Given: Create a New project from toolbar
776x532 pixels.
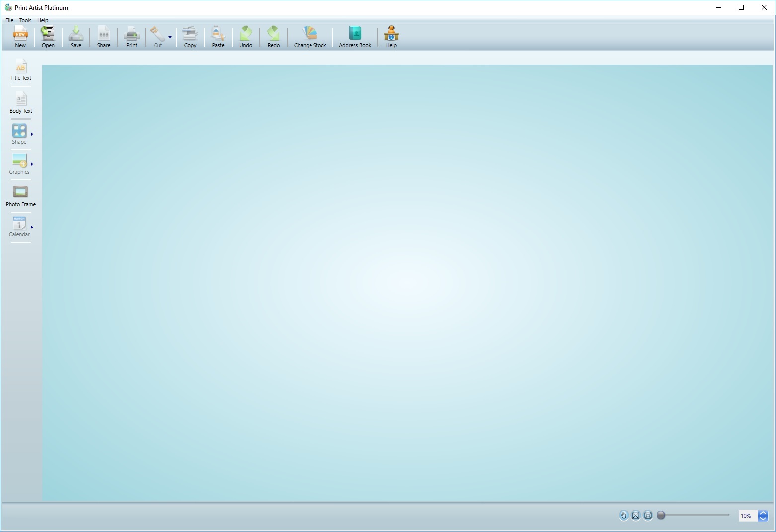Looking at the screenshot, I should [20, 37].
